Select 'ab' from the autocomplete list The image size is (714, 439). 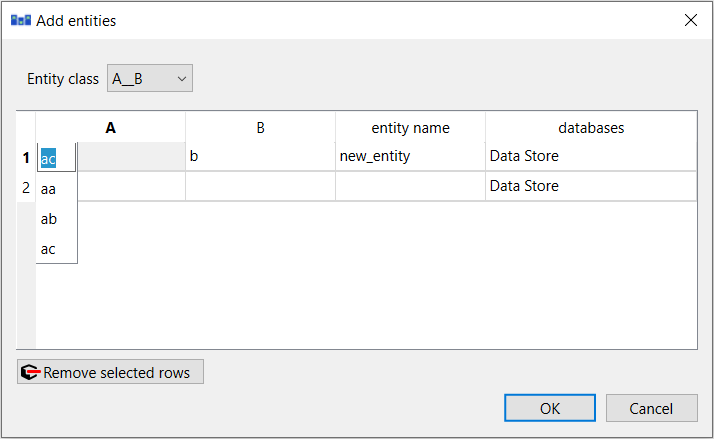(x=56, y=219)
